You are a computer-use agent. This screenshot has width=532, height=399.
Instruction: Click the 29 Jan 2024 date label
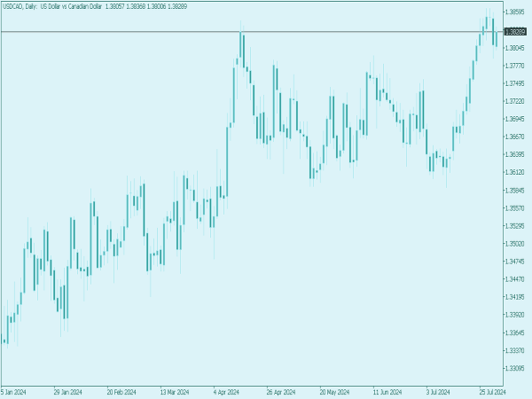pos(68,392)
